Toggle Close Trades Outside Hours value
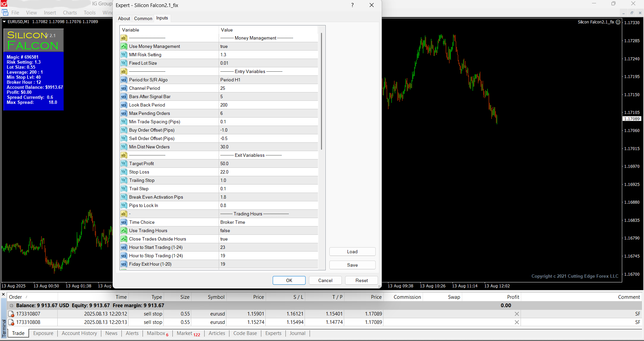This screenshot has height=341, width=644. [268, 239]
